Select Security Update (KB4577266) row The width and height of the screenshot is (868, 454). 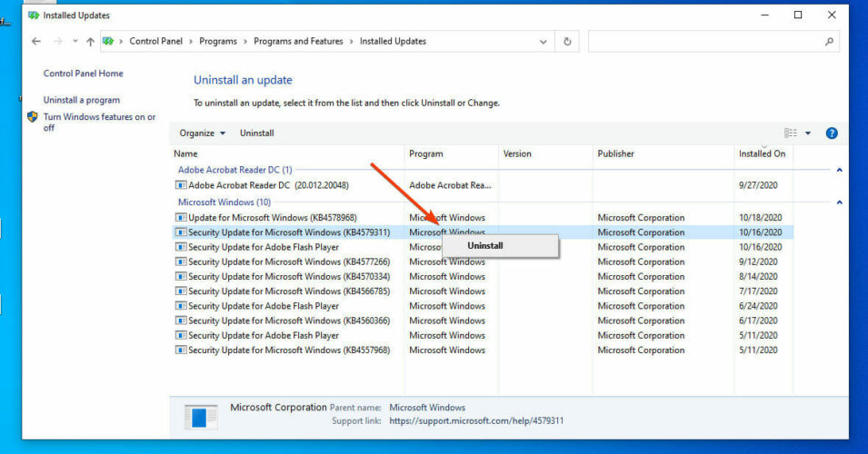(483, 262)
